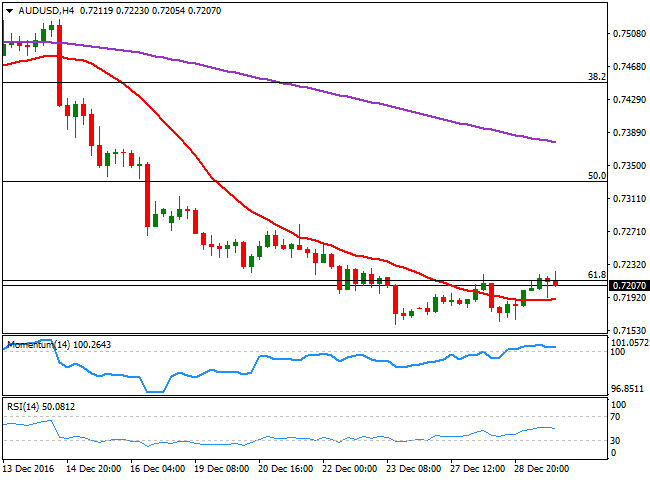The width and height of the screenshot is (650, 480).
Task: Click the 0.72710 price axis value
Action: pos(629,231)
